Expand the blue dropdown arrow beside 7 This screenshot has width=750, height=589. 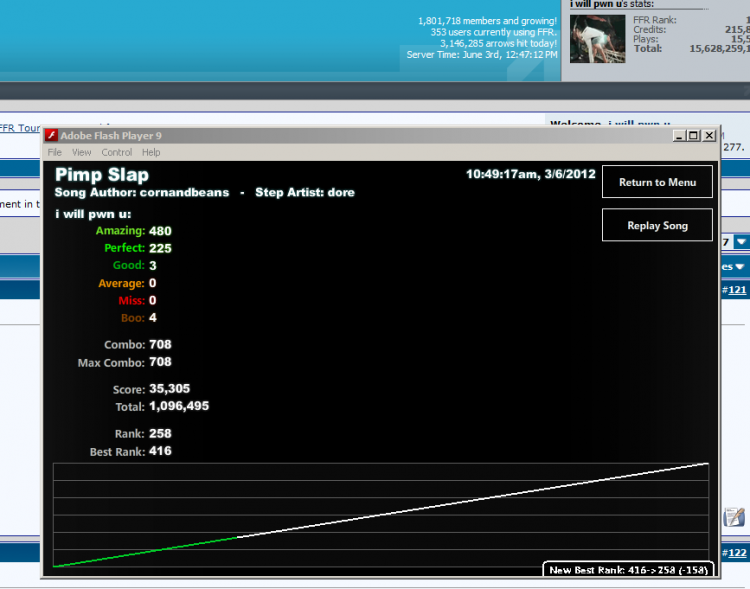(741, 242)
